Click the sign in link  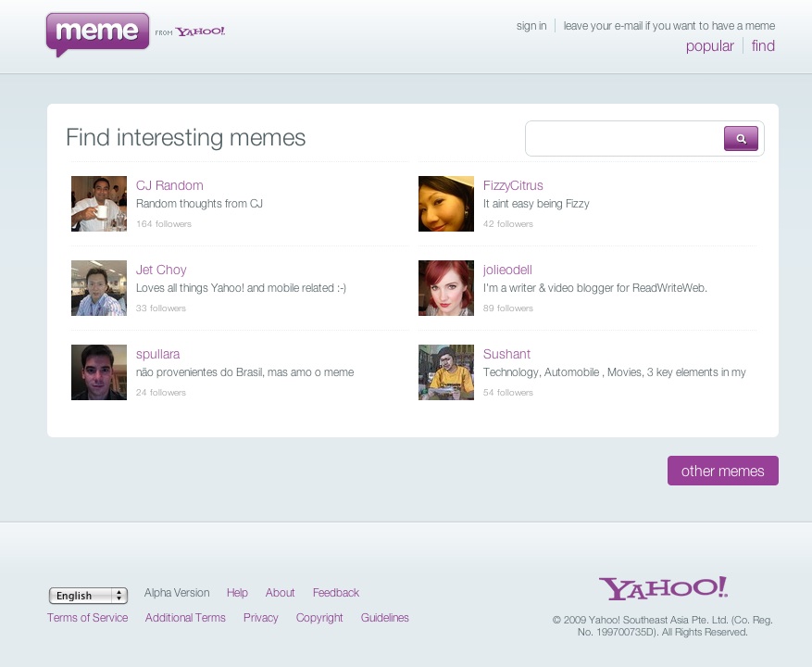(531, 26)
